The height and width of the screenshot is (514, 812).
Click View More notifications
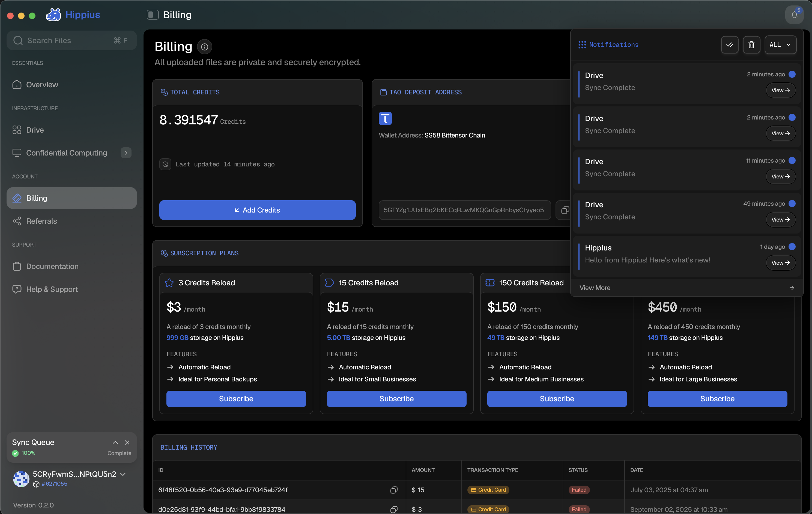(x=686, y=288)
